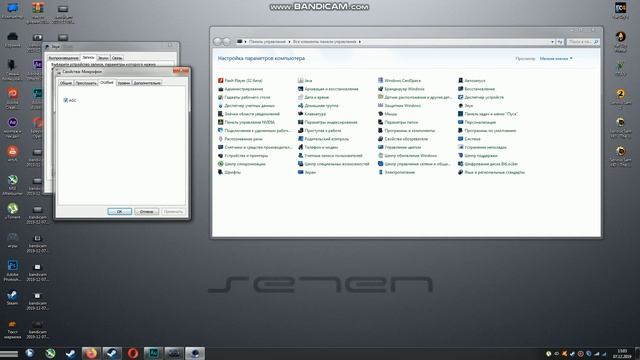Image resolution: width=640 pixels, height=360 pixels.
Task: Switch to Воспроизведение tab in Звук window
Action: pos(63,58)
